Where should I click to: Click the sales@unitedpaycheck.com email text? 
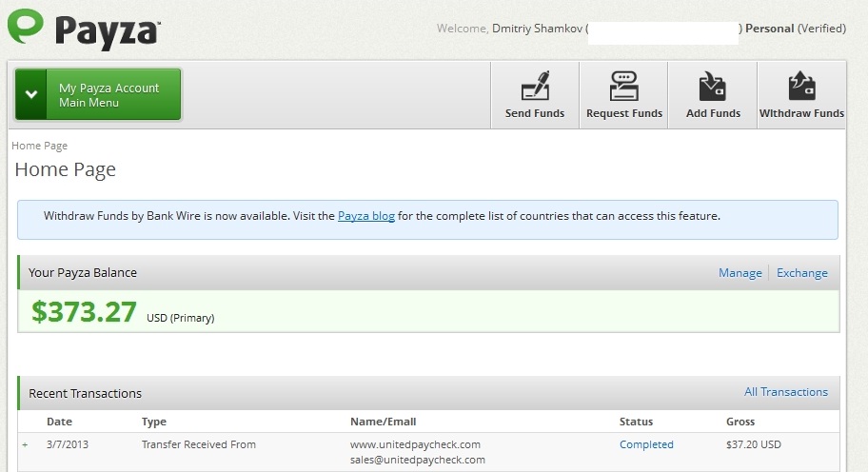coord(417,460)
